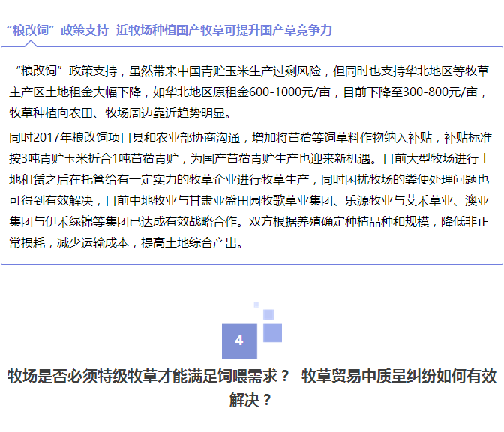Click the line 常损耗，减少运输成本，提高土地综合产出。
Screen dimensions: 504x432
(126, 243)
